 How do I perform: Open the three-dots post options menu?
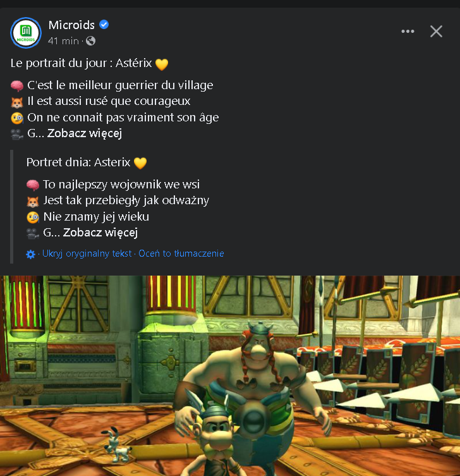(408, 31)
